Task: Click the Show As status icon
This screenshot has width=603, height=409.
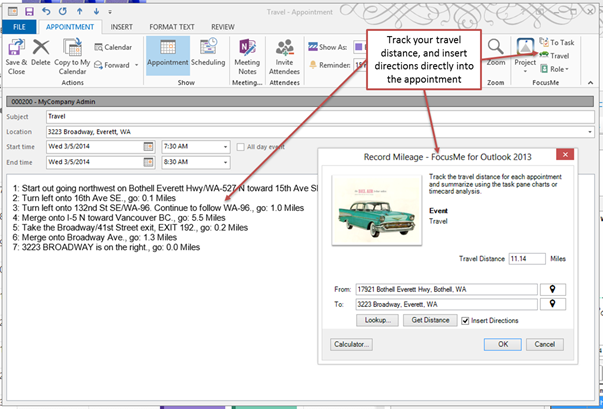Action: (313, 47)
